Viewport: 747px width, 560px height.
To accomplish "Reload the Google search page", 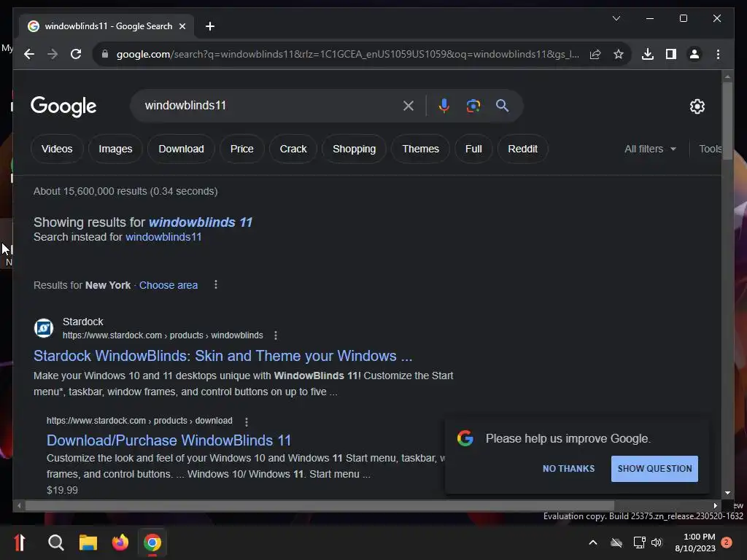I will point(76,54).
